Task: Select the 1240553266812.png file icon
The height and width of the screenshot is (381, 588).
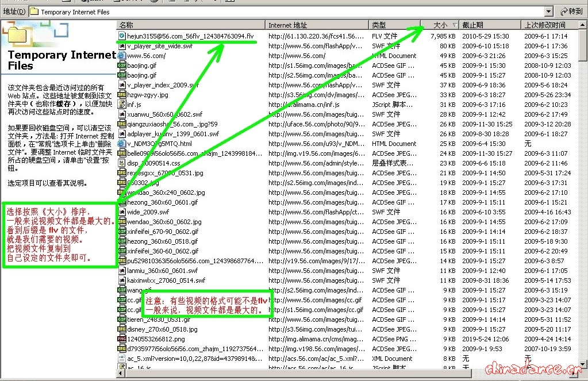Action: pos(122,339)
